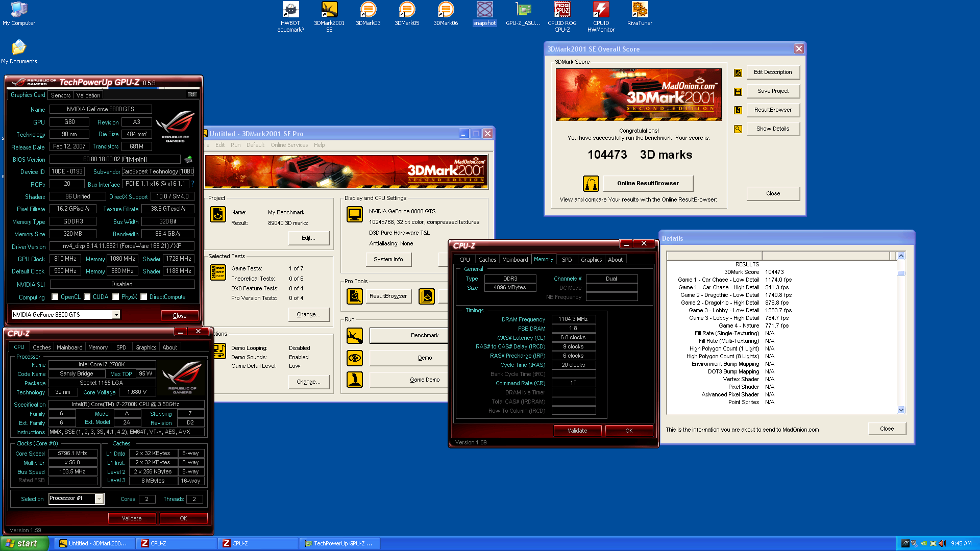Click Edit button in Project section
Viewport: 980px width, 551px height.
pos(309,238)
